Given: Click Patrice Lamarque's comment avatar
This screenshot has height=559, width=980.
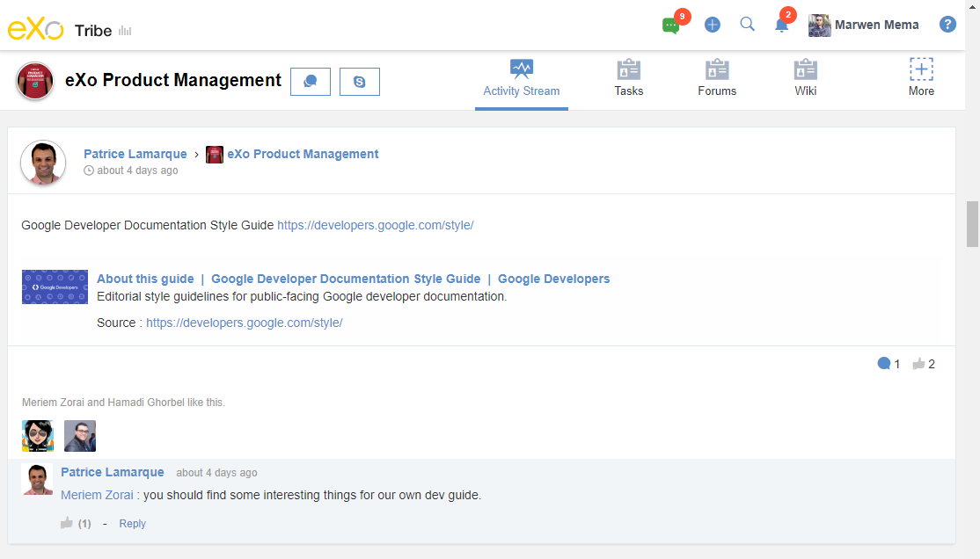Looking at the screenshot, I should (37, 480).
